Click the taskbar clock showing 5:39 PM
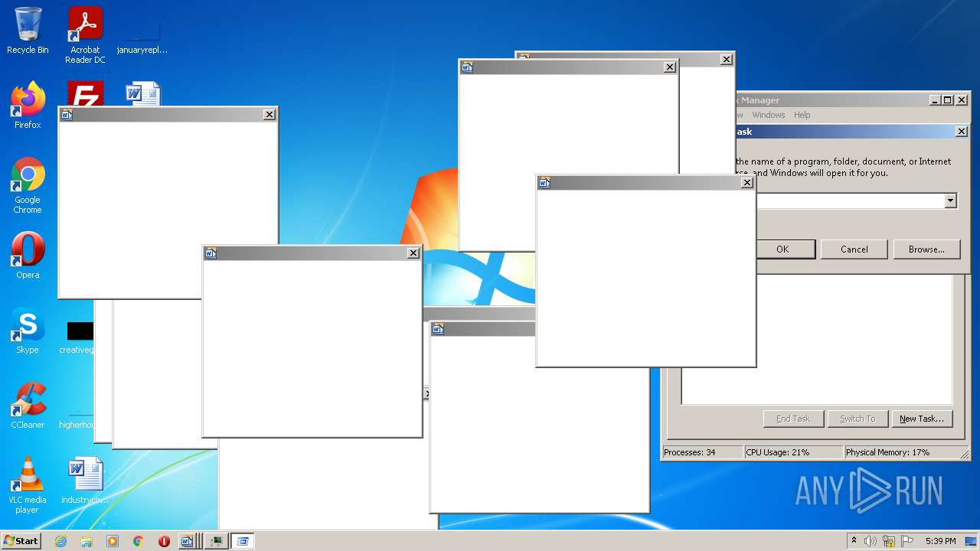The image size is (980, 551). point(940,541)
